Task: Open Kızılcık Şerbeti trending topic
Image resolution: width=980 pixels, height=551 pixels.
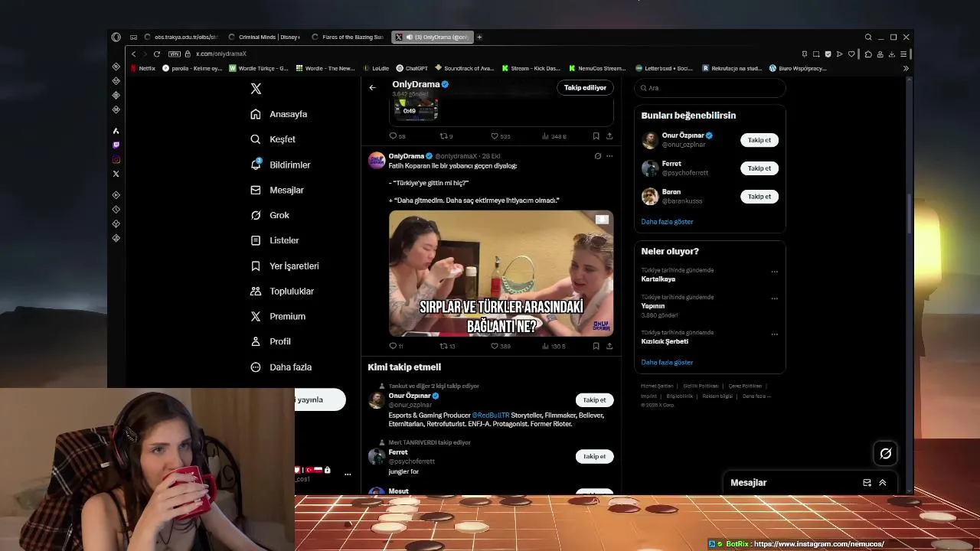Action: click(x=665, y=341)
